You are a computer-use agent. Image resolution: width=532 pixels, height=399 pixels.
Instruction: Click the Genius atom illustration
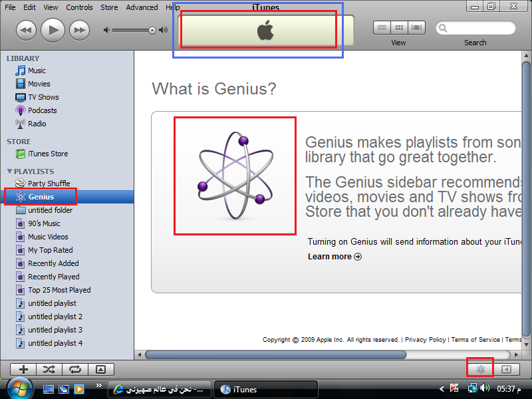coord(235,176)
